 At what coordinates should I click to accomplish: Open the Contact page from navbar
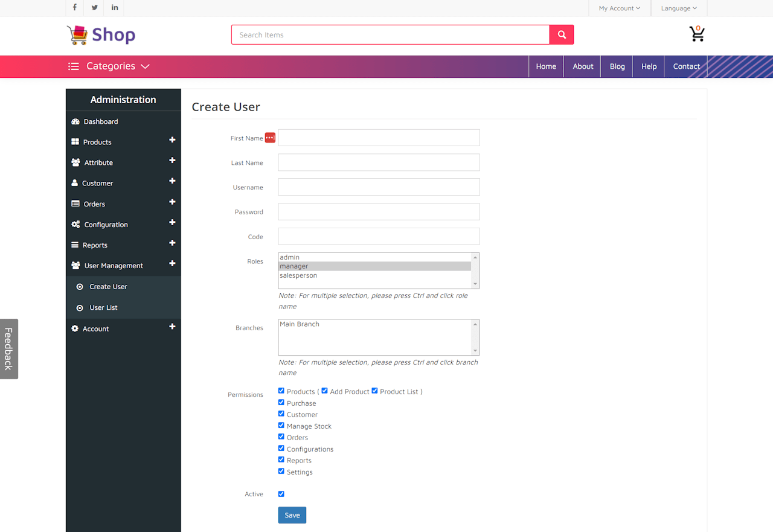[686, 66]
